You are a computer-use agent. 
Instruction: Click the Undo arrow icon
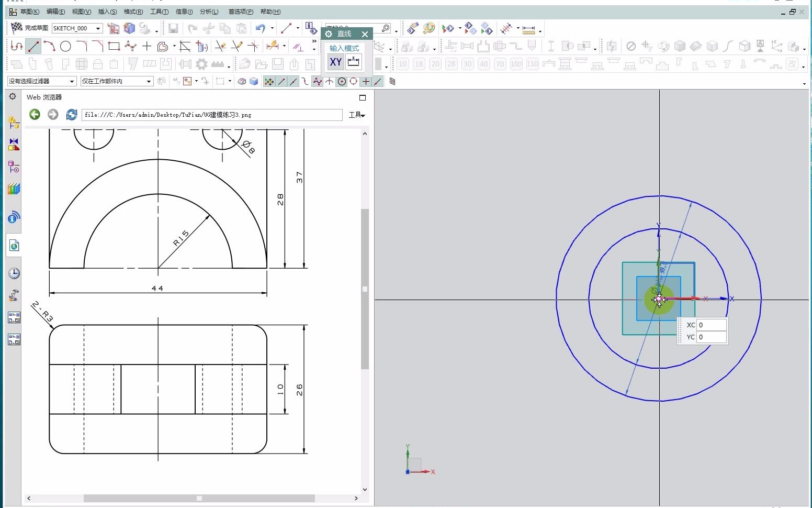point(260,28)
